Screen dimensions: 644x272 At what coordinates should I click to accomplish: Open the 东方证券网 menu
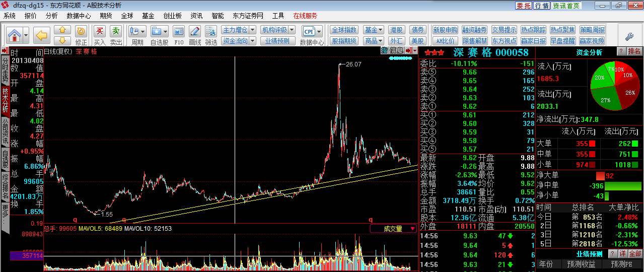[x=248, y=16]
